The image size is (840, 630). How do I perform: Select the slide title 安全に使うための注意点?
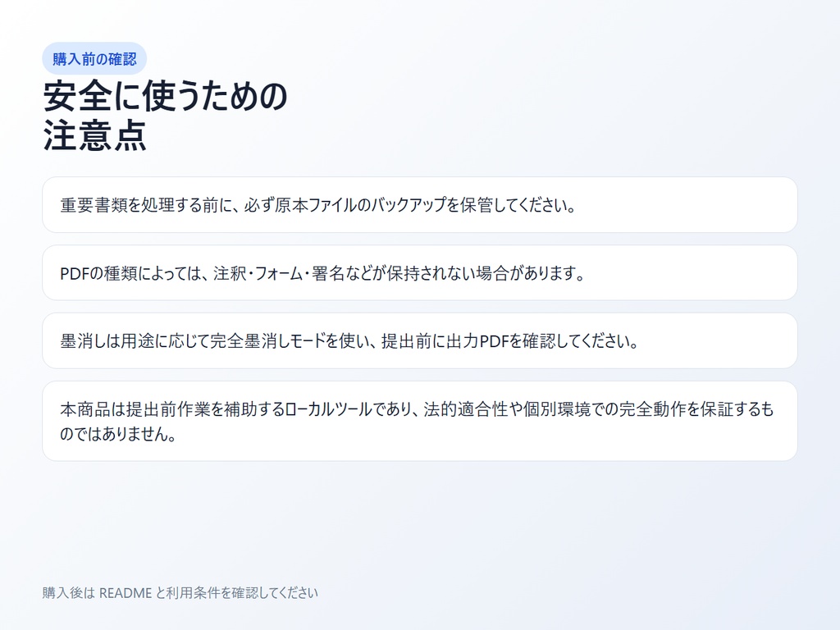tap(164, 115)
